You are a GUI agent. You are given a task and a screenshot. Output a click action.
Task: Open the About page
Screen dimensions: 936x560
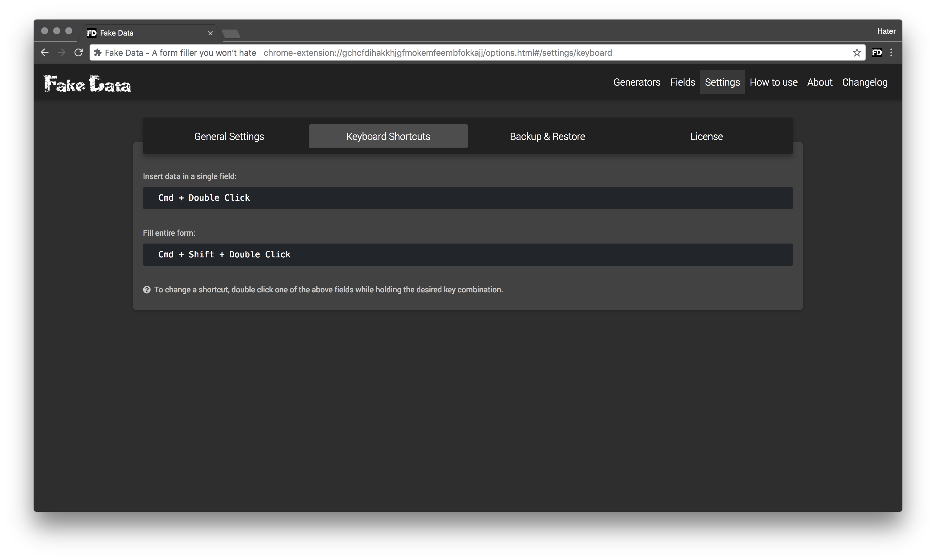tap(819, 82)
